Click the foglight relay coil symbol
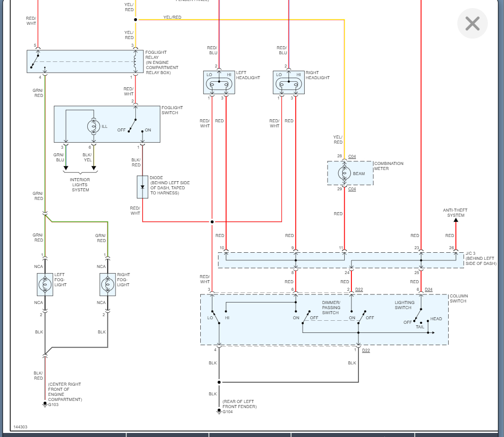504x437 pixels. click(x=136, y=61)
